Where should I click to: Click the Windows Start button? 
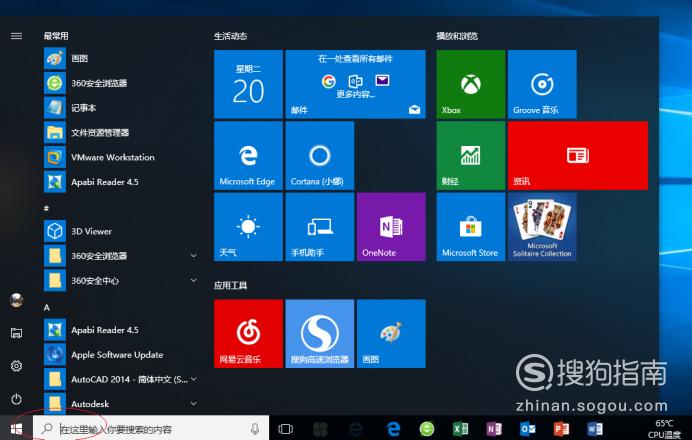16,428
